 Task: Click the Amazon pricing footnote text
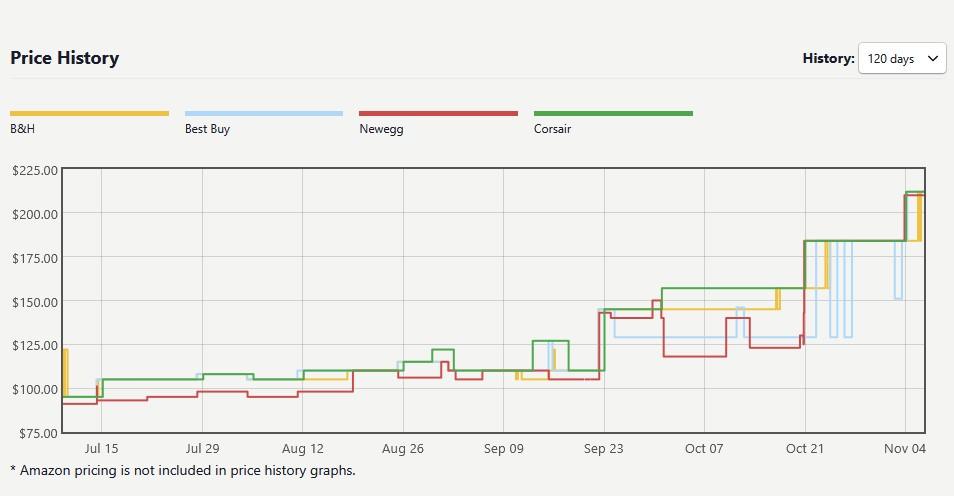pos(182,470)
